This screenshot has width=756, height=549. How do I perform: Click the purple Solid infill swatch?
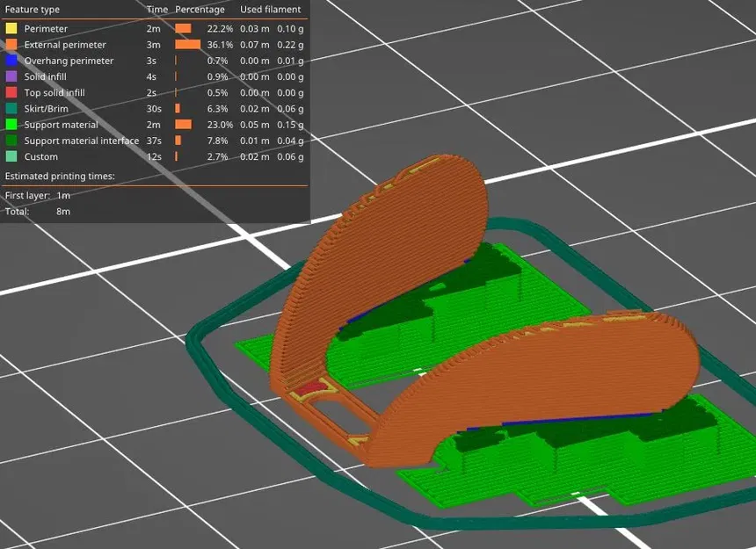coord(11,76)
